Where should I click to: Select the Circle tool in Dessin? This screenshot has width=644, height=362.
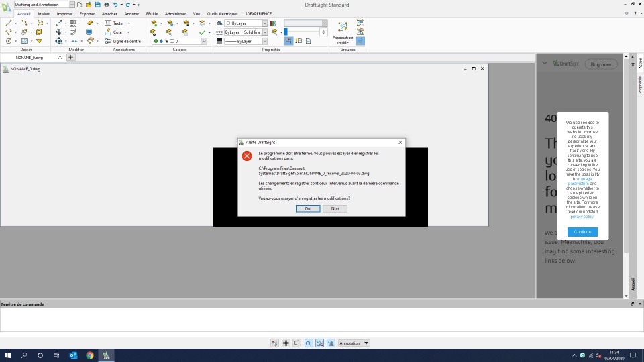point(9,41)
